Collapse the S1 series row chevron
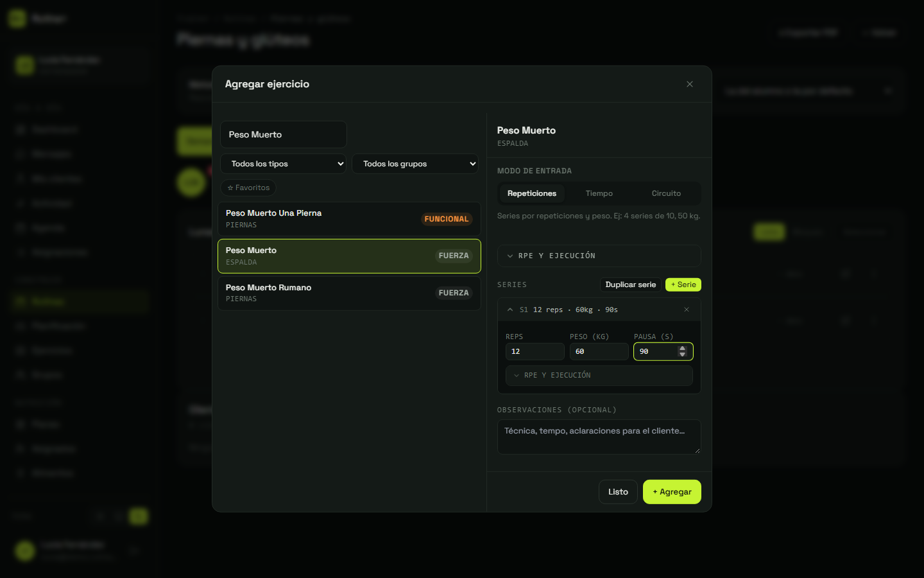The width and height of the screenshot is (924, 578). coord(510,310)
